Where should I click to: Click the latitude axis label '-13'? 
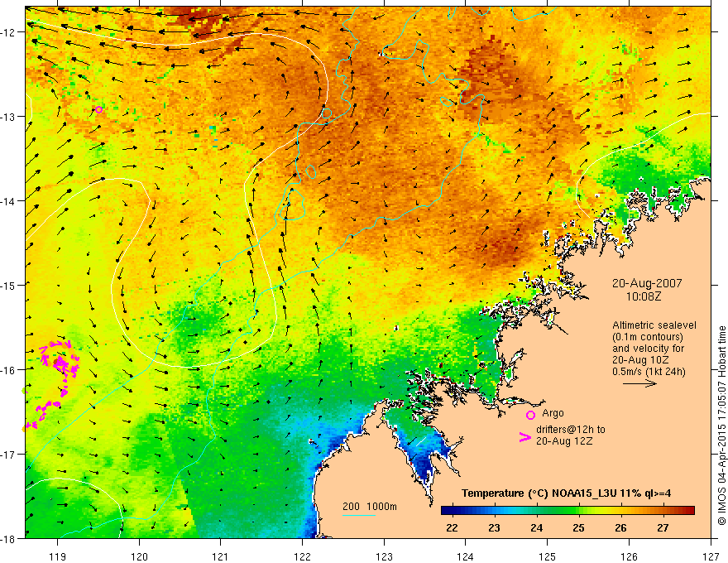click(x=9, y=117)
